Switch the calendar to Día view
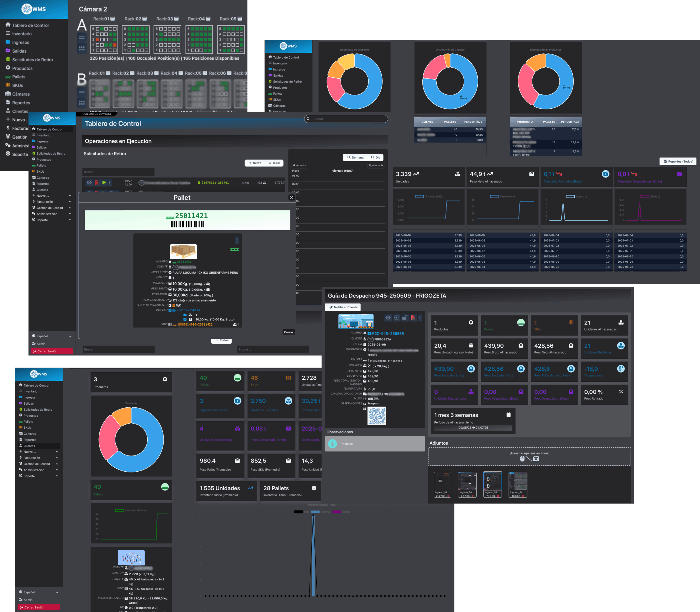This screenshot has height=612, width=700. click(375, 157)
